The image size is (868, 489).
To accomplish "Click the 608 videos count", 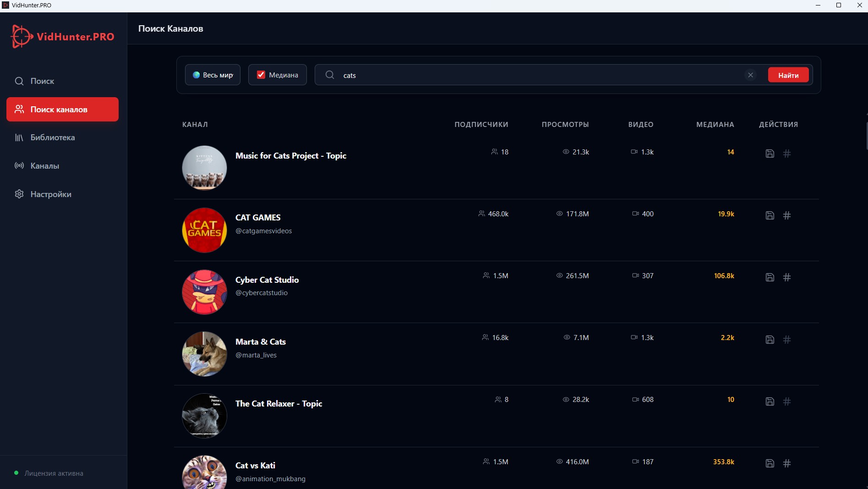I will [648, 400].
